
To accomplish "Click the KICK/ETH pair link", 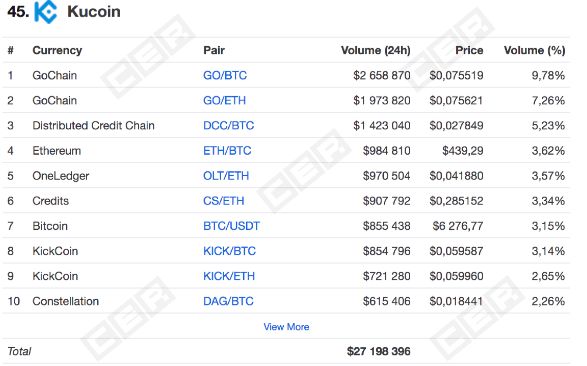I will (229, 276).
